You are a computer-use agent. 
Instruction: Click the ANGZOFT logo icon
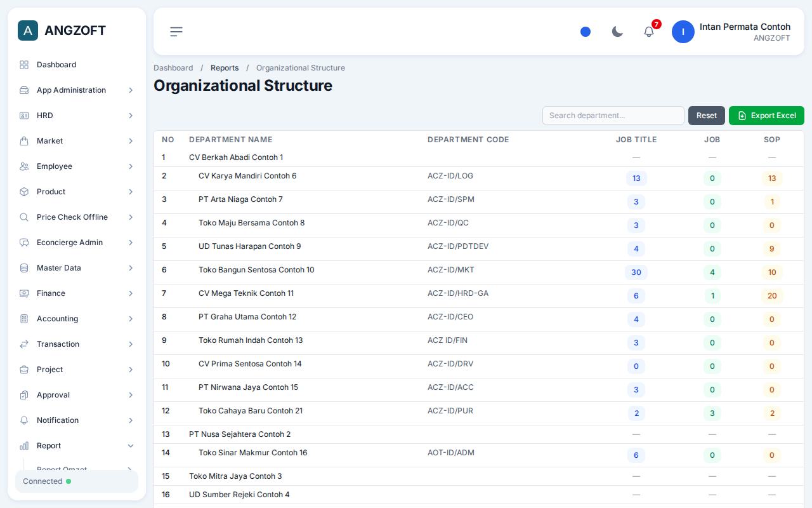click(28, 30)
